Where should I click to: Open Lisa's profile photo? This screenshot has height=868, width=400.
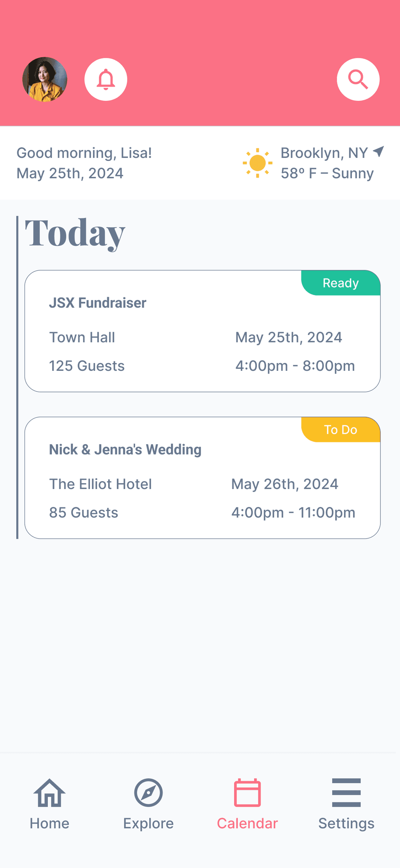pos(45,79)
